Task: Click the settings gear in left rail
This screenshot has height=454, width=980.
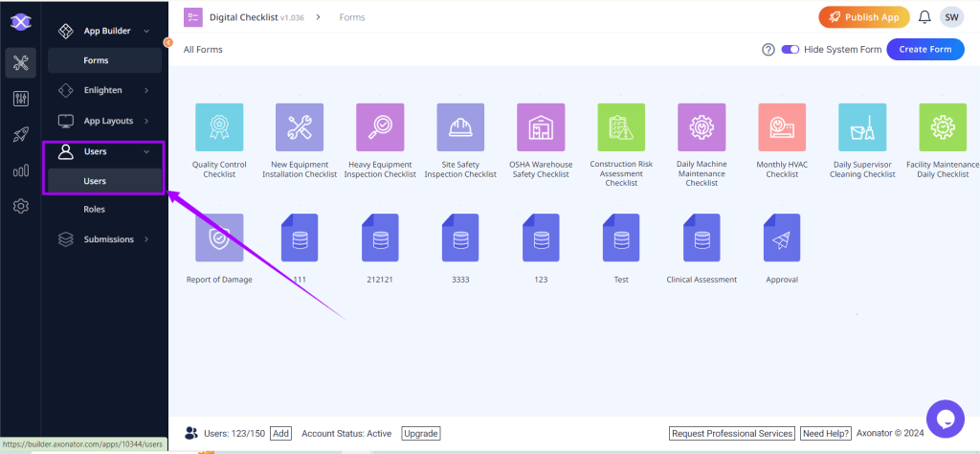Action: click(20, 206)
